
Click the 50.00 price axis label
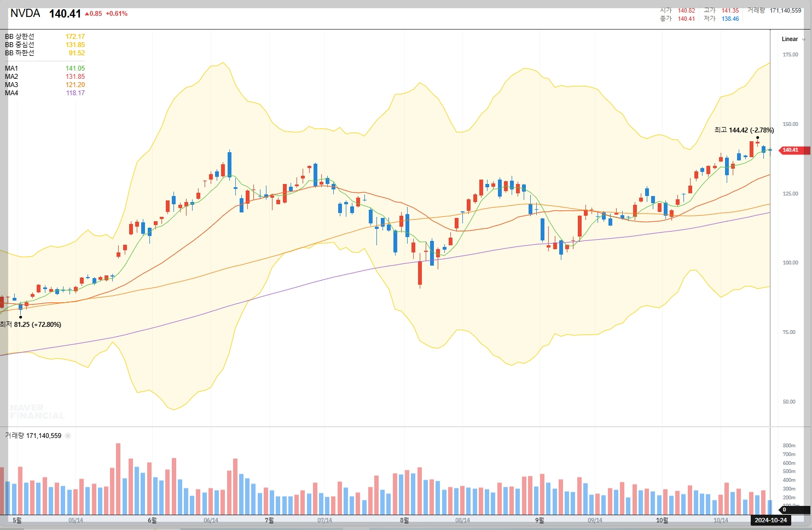(790, 402)
